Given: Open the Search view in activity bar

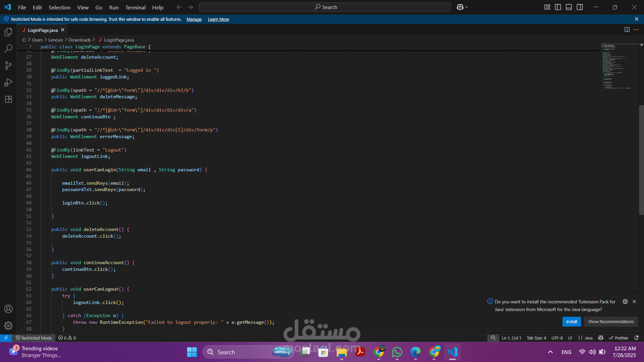Looking at the screenshot, I should 8,49.
